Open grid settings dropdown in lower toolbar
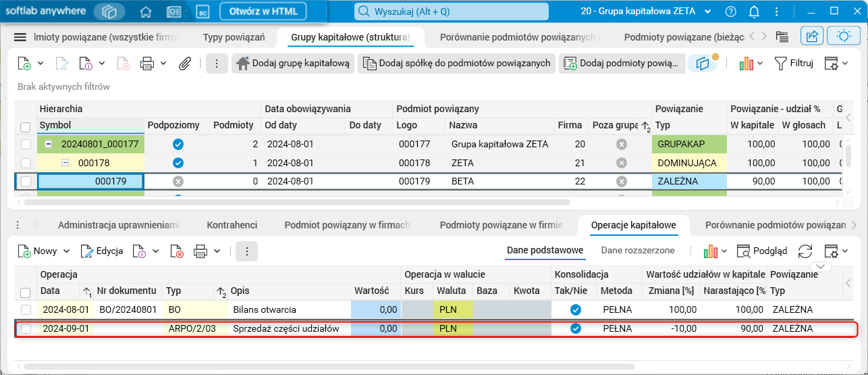868x375 pixels. click(x=837, y=251)
